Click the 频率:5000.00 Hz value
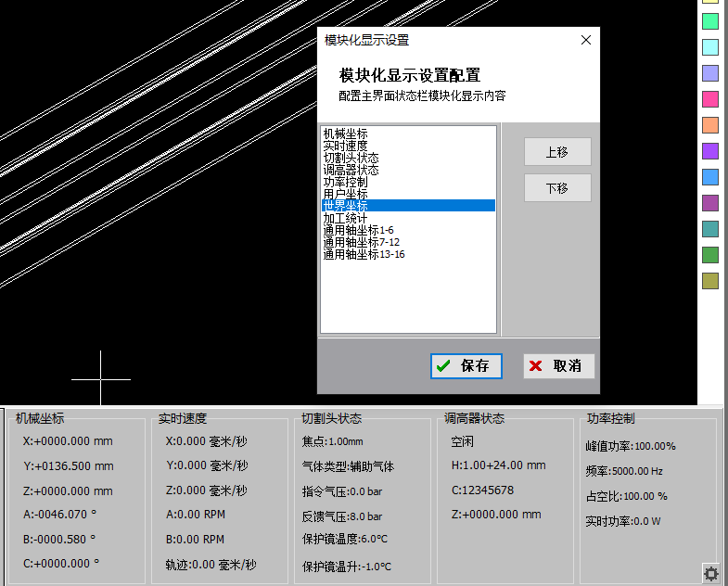 [x=624, y=471]
